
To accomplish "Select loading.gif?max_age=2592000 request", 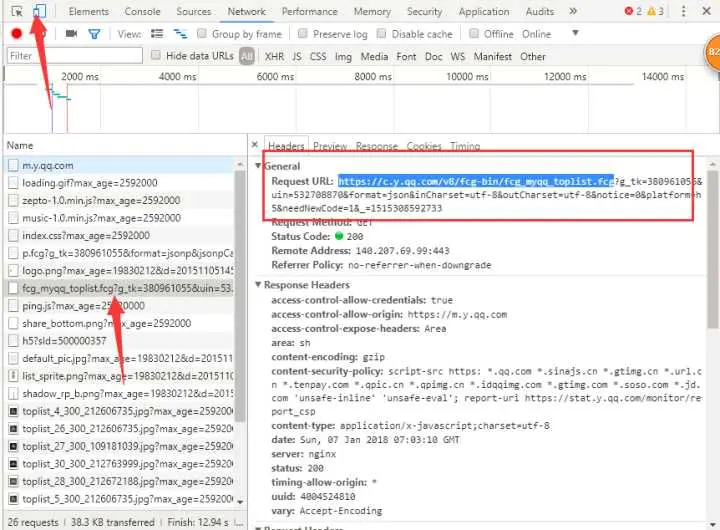I will pyautogui.click(x=120, y=183).
